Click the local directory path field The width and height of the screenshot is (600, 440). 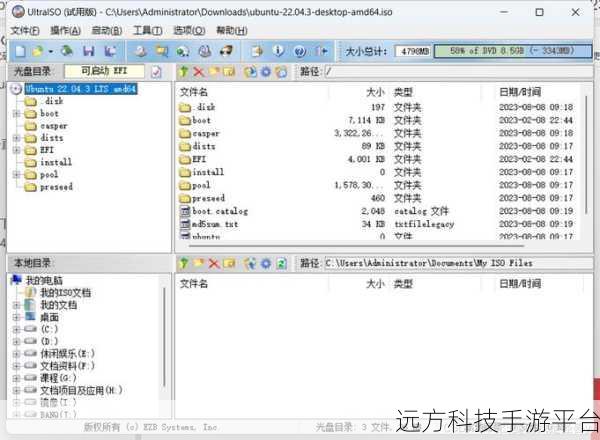(x=458, y=263)
